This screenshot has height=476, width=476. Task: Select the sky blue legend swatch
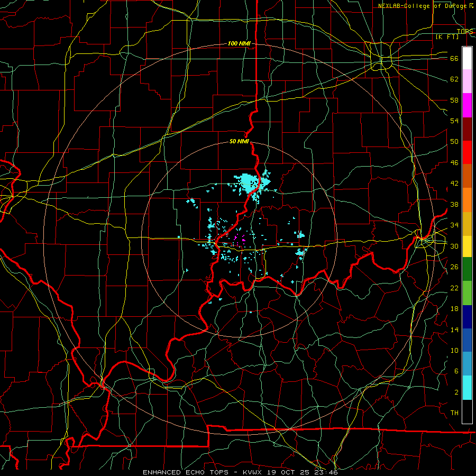(x=467, y=364)
